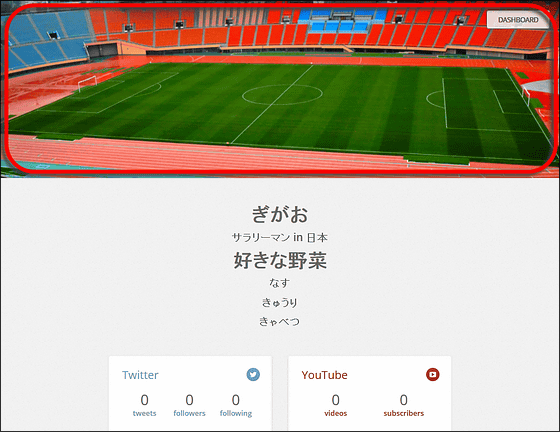
Task: Click the 好きな野菜 heading
Action: 280,260
